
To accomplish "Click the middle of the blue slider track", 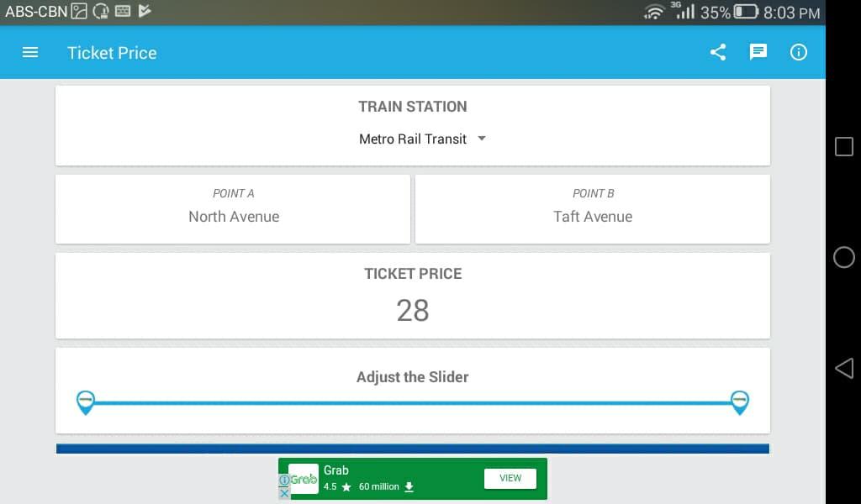I will pos(413,403).
